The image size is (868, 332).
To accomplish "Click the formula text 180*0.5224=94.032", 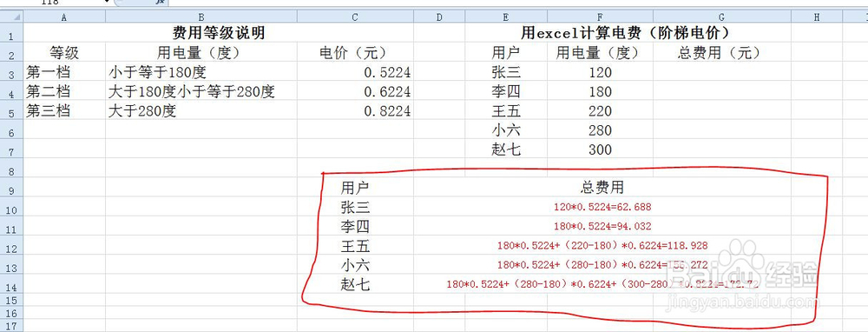I will click(602, 227).
